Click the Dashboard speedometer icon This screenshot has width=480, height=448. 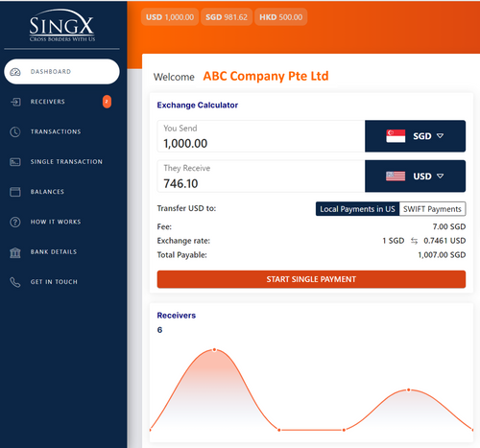15,72
